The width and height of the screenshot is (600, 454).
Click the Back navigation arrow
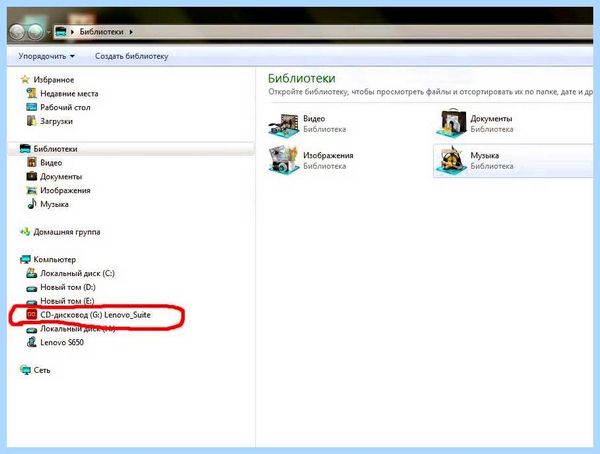coord(17,32)
